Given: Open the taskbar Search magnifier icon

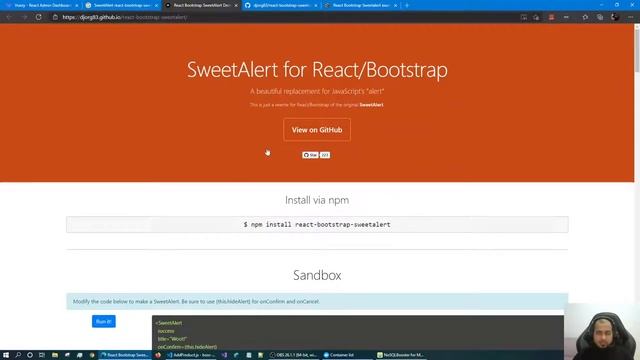Looking at the screenshot, I should 18,355.
